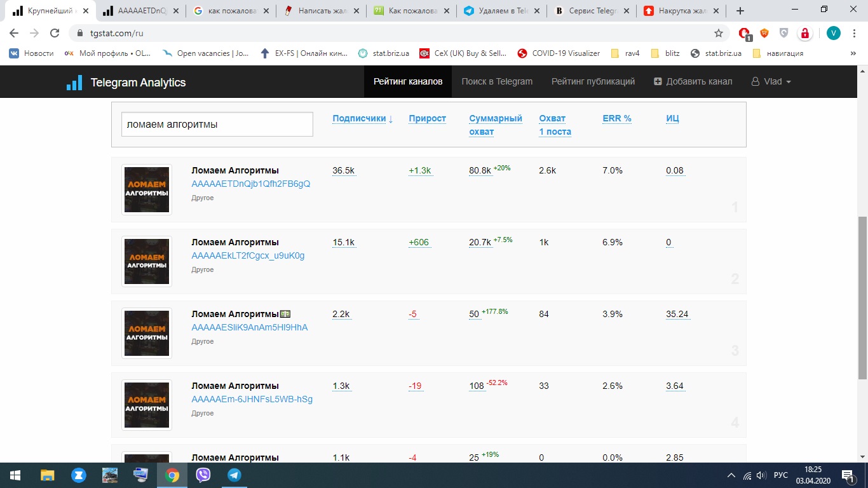This screenshot has width=868, height=488.
Task: Click the growth value +606
Action: tap(419, 242)
